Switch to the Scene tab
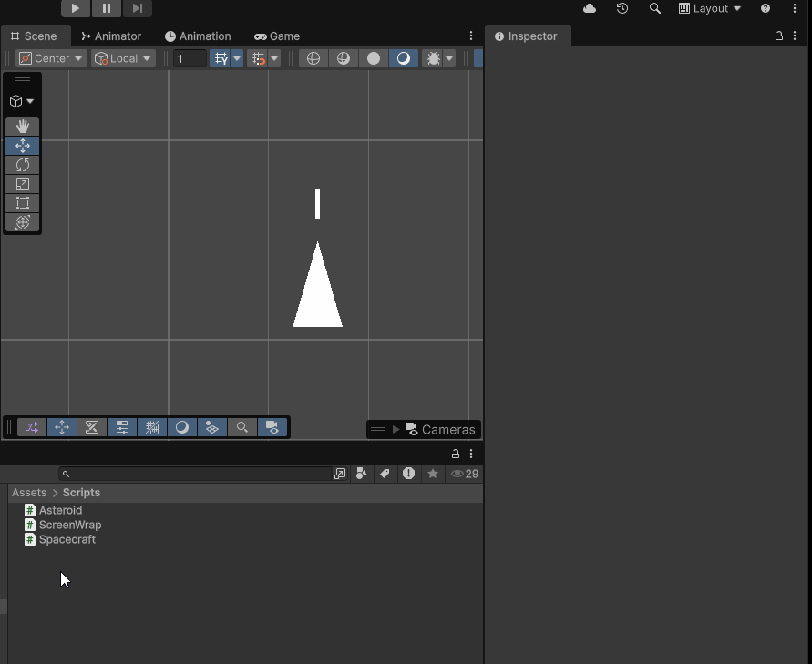812x664 pixels. [x=35, y=36]
